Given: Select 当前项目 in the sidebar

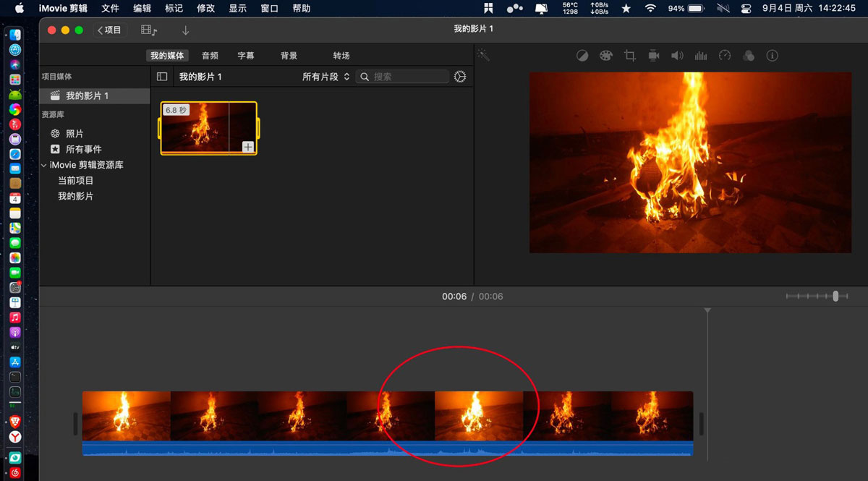Looking at the screenshot, I should 76,181.
